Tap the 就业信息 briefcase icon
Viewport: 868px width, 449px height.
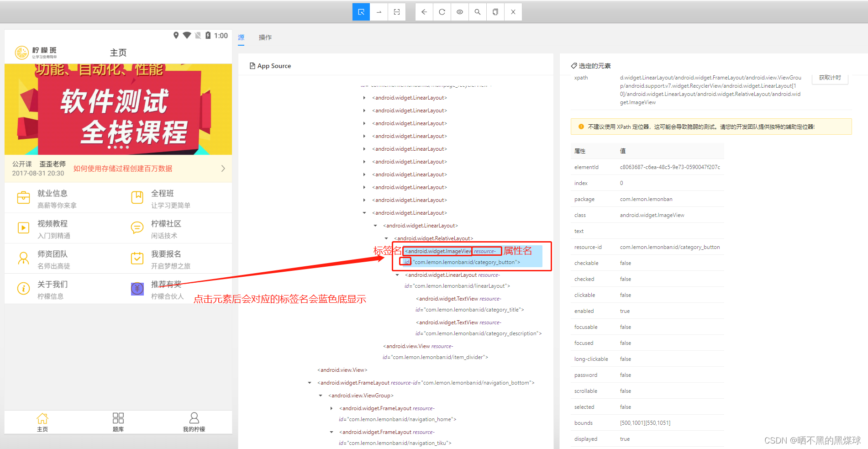click(x=23, y=198)
